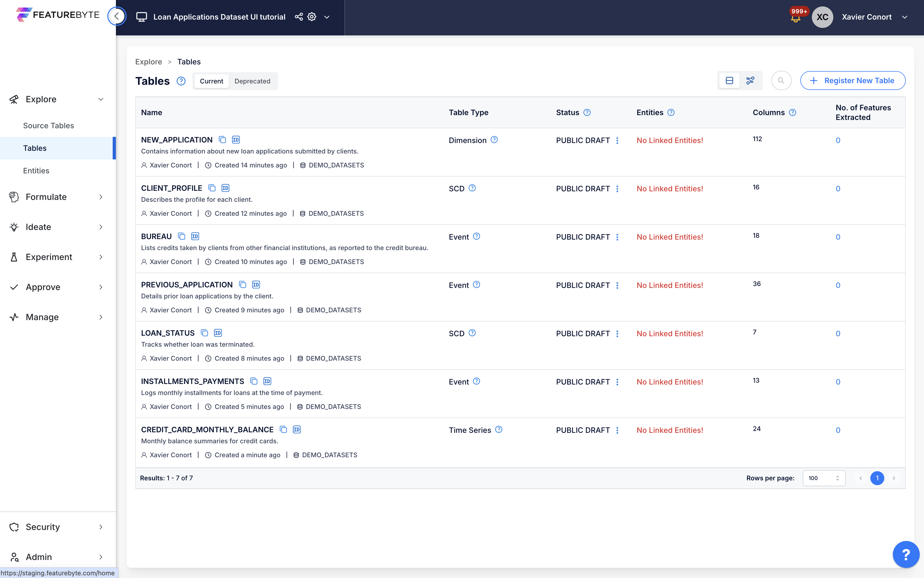This screenshot has width=924, height=578.
Task: Click Time Series table type help icon
Action: tap(499, 430)
